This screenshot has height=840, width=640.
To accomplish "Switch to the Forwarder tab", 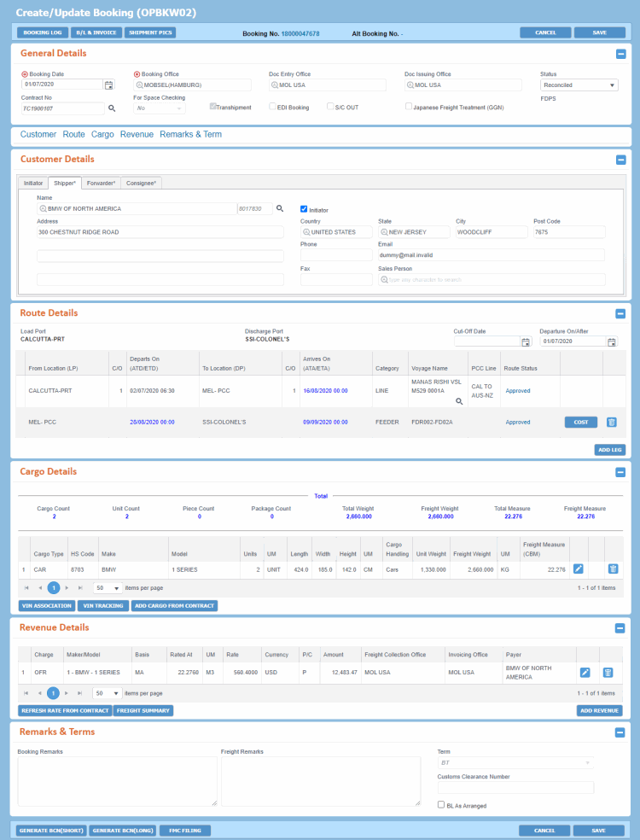I will click(101, 183).
